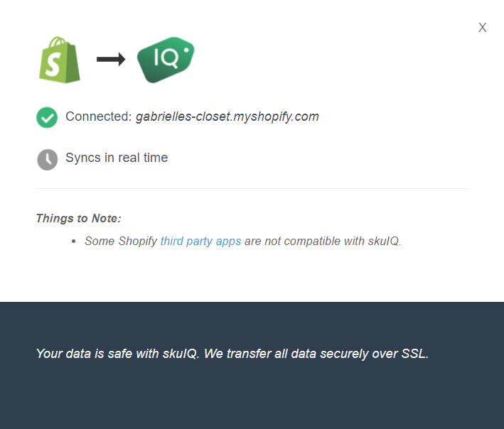Image resolution: width=504 pixels, height=429 pixels.
Task: Click the green Shopify bag logo
Action: 59,60
